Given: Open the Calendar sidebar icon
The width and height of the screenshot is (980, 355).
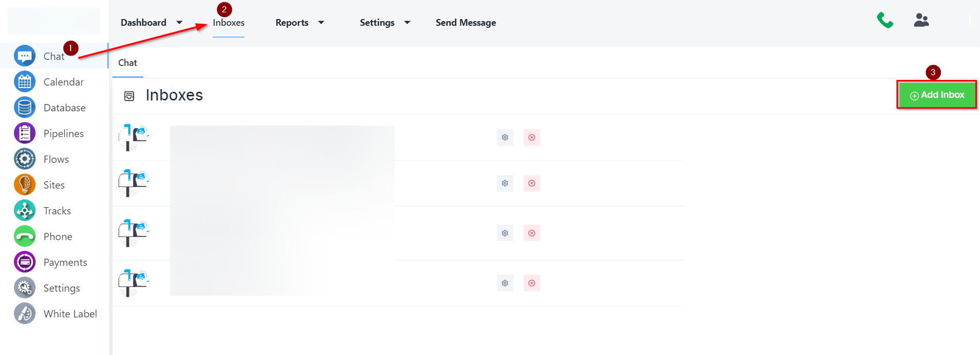Looking at the screenshot, I should [x=24, y=82].
